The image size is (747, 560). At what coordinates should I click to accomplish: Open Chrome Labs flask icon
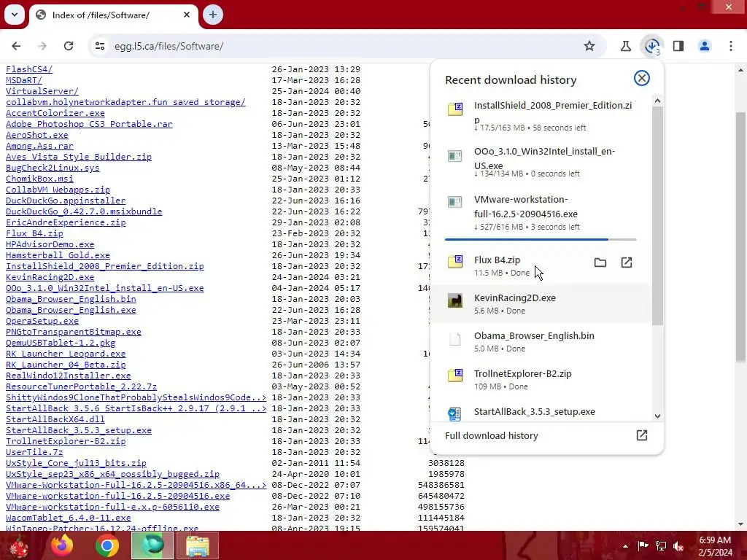coord(625,46)
